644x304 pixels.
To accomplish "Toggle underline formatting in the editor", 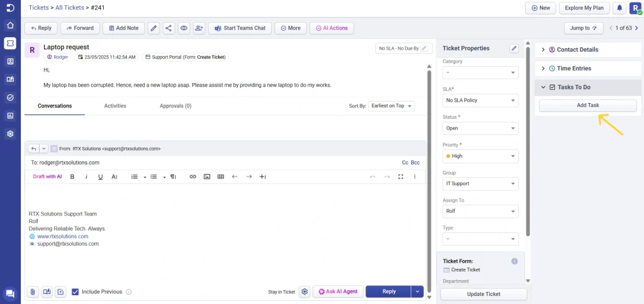I will click(100, 177).
